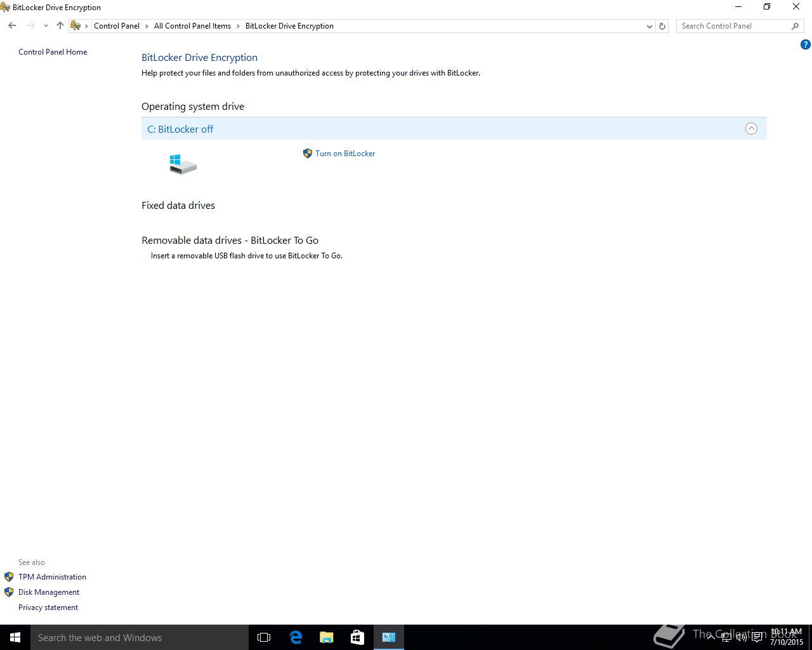Click the shield icon next to Disk Management
Viewport: 812px width, 650px height.
point(9,592)
